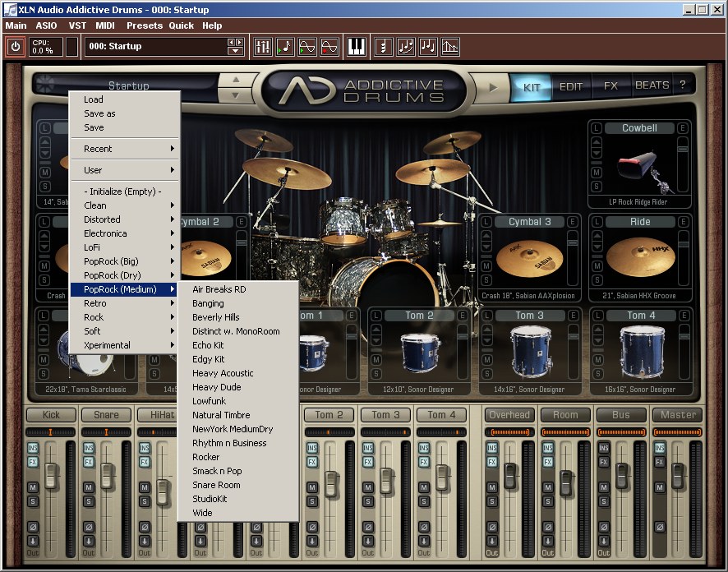Open the question mark help icon
This screenshot has height=572, width=728.
[x=682, y=85]
